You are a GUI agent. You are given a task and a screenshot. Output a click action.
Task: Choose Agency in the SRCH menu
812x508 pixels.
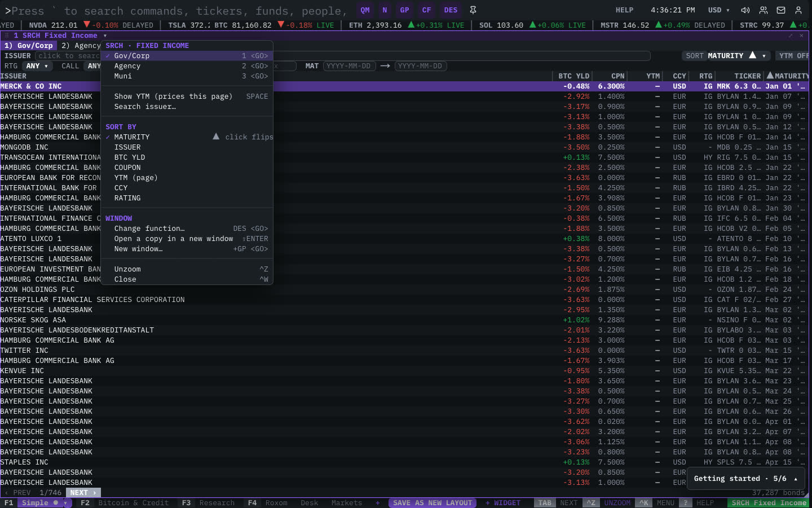point(187,66)
